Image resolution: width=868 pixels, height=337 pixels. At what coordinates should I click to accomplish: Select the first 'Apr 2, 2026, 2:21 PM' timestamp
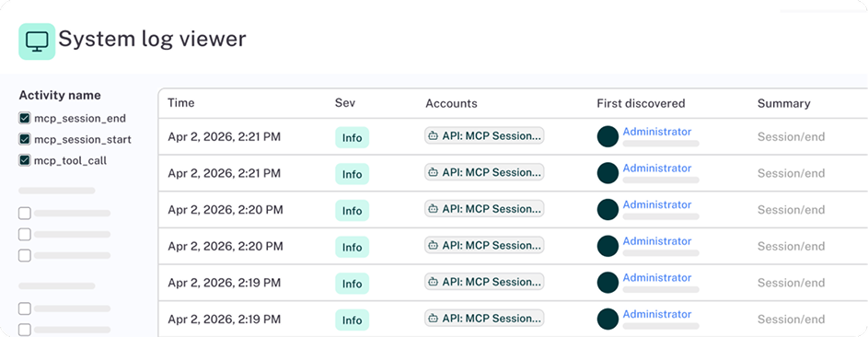pos(225,136)
